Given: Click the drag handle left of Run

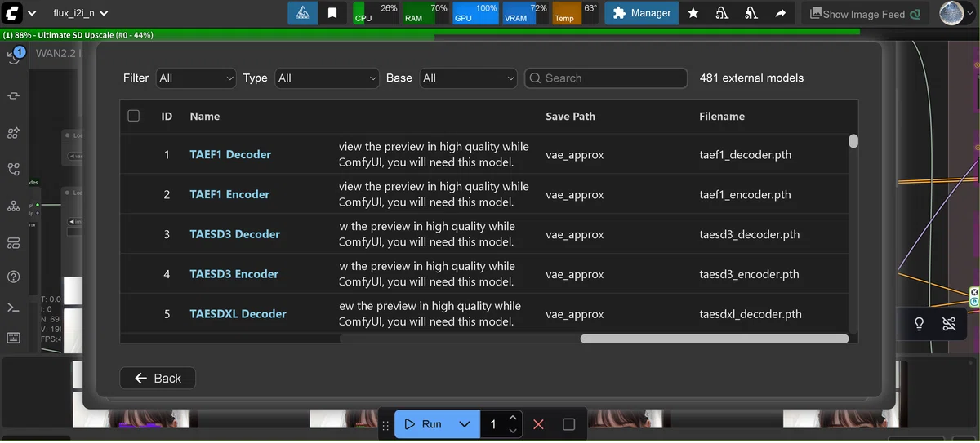Looking at the screenshot, I should pos(385,425).
